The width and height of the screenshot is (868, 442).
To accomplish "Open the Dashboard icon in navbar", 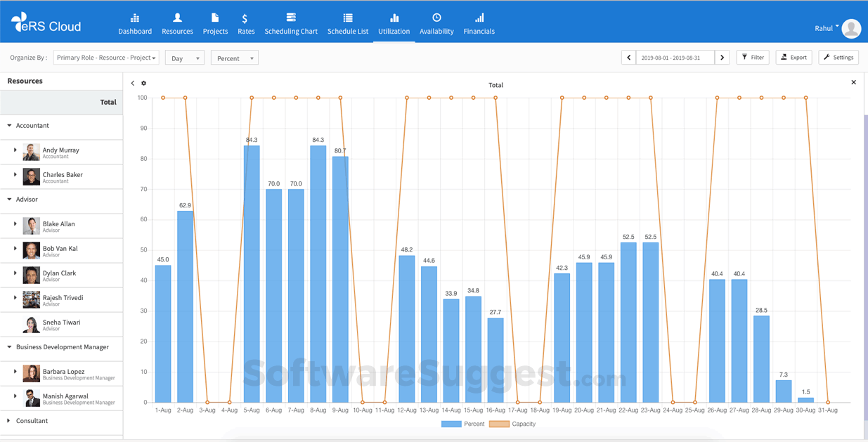I will [135, 18].
